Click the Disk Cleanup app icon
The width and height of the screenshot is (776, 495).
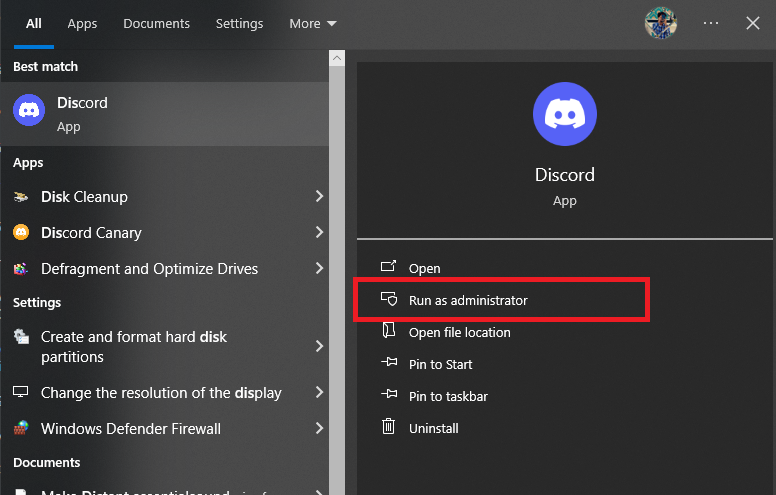(x=21, y=197)
